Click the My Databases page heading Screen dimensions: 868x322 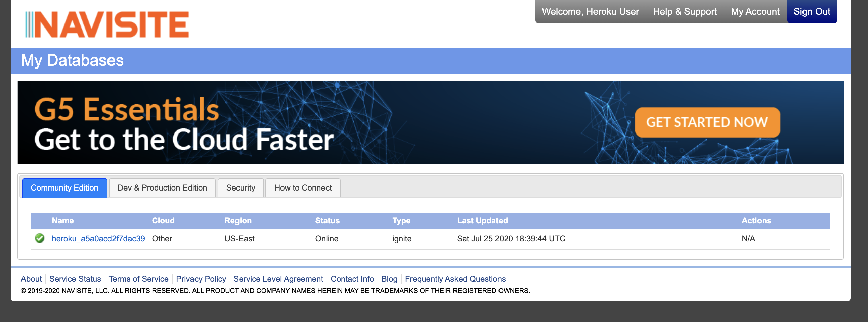pyautogui.click(x=72, y=61)
